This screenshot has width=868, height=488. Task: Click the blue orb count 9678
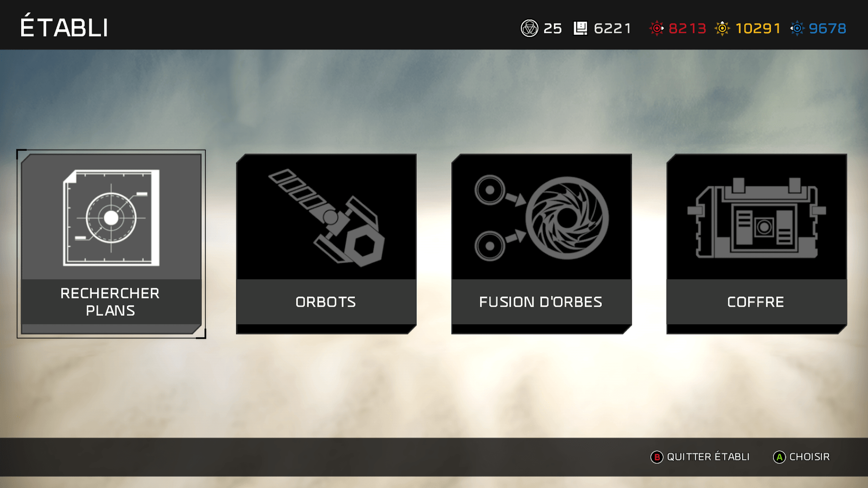click(827, 28)
